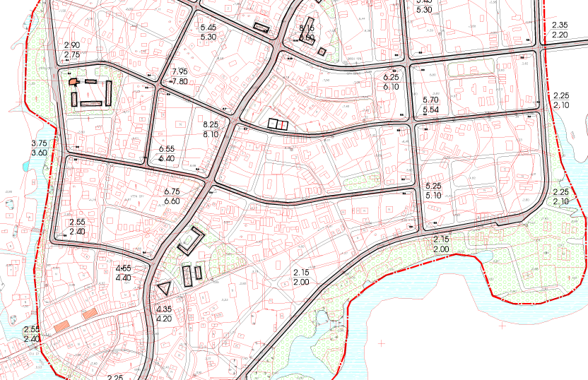The width and height of the screenshot is (588, 380).
Task: Select the angled U-shaped black-outlined building
Action: tap(189, 242)
